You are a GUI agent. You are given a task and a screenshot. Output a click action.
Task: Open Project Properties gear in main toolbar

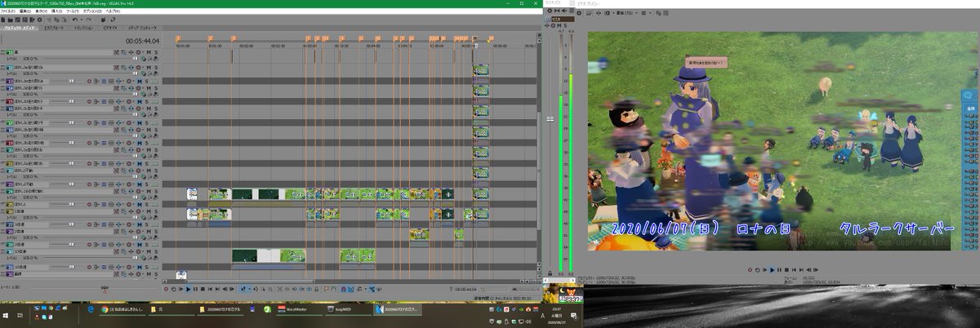(40, 20)
